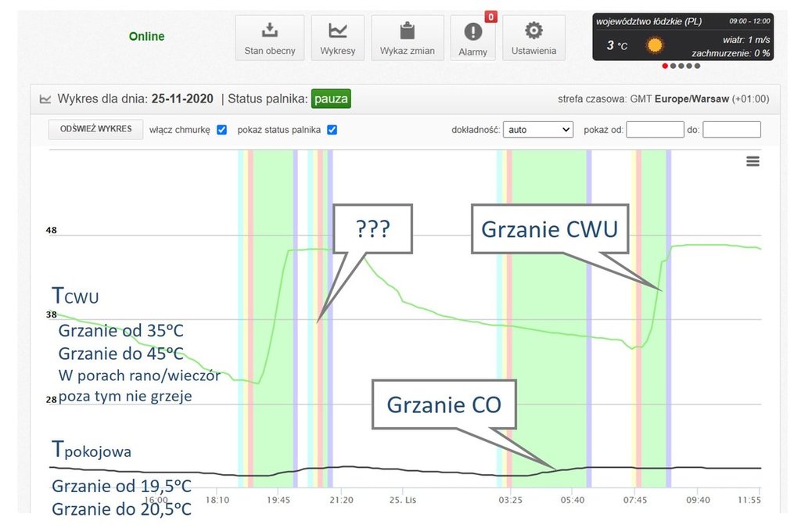Click the sunny weather icon
801x532 pixels.
654,45
